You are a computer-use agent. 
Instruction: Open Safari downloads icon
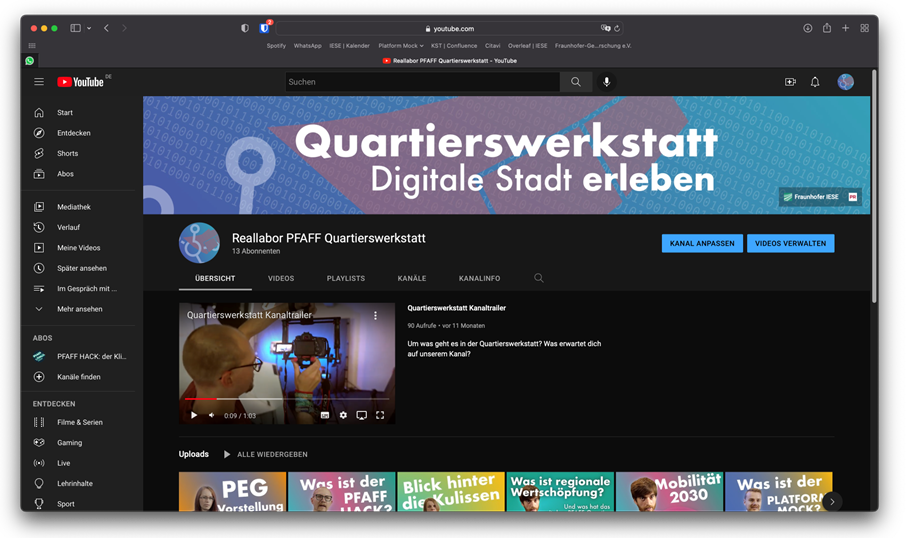pos(808,28)
